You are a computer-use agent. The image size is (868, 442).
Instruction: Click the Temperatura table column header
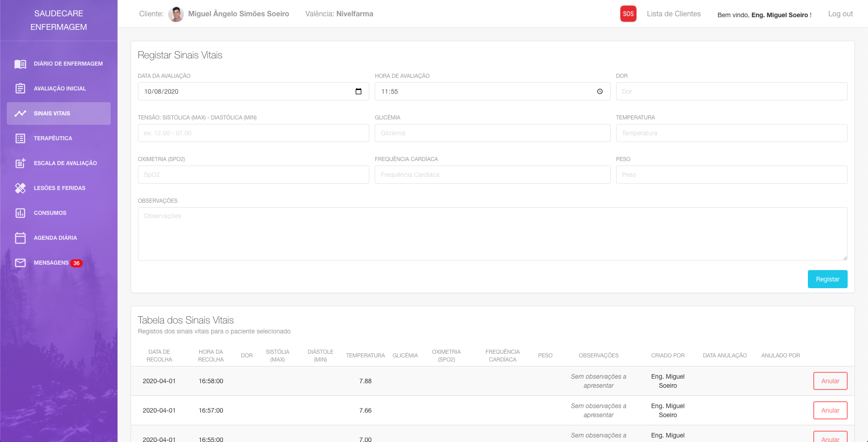[365, 356]
